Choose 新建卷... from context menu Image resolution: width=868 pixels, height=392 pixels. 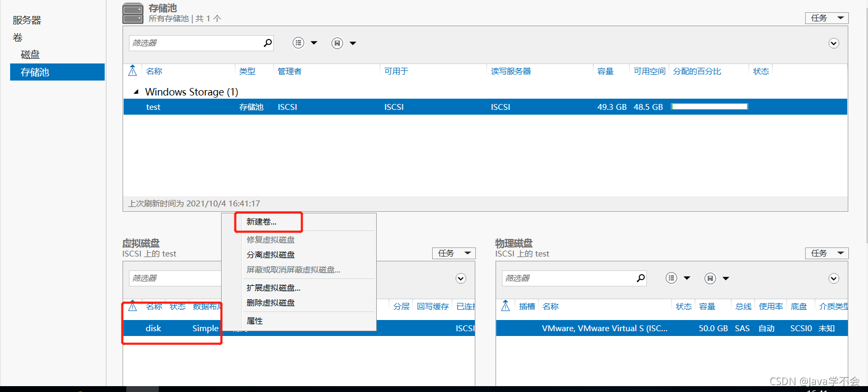(x=262, y=222)
